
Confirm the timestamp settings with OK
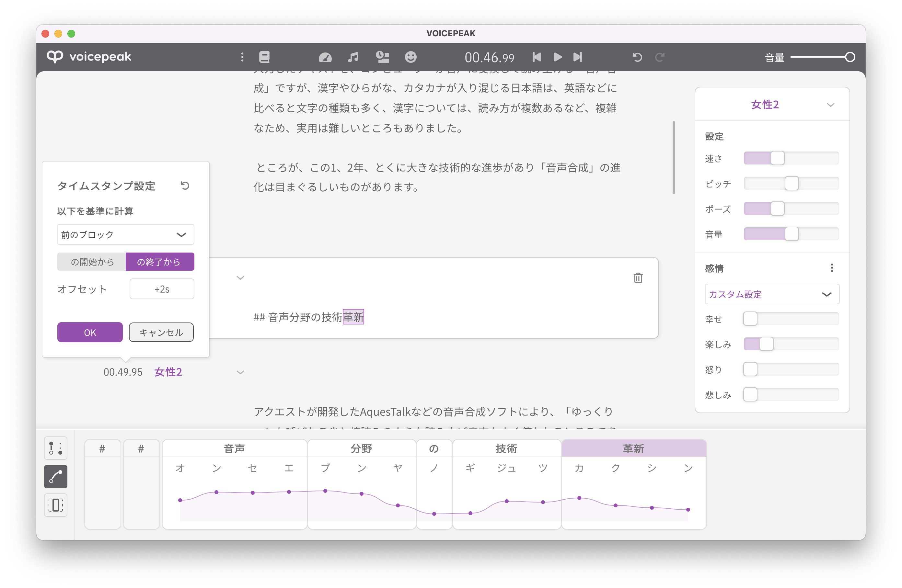pos(90,332)
